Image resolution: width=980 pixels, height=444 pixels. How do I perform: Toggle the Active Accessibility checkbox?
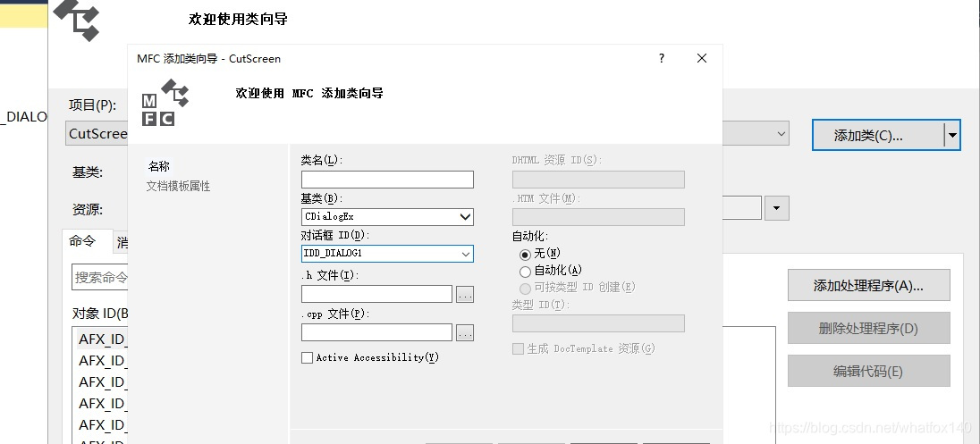pos(307,358)
